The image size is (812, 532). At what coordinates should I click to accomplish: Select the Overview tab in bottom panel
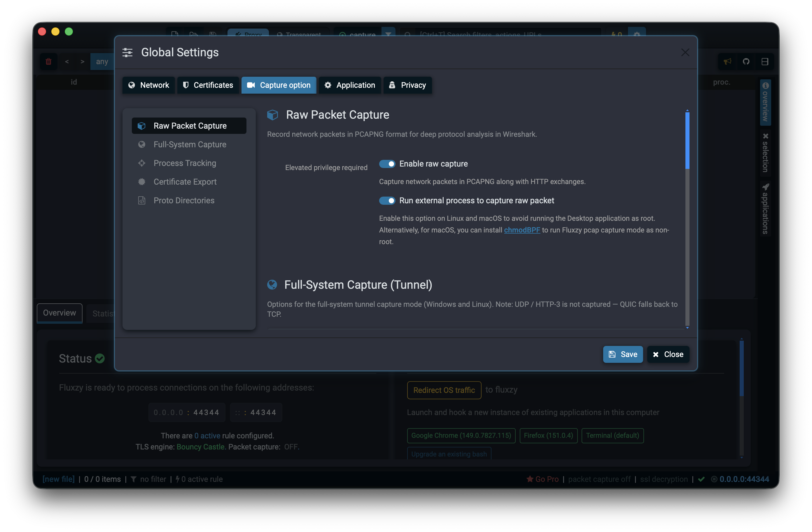point(60,313)
